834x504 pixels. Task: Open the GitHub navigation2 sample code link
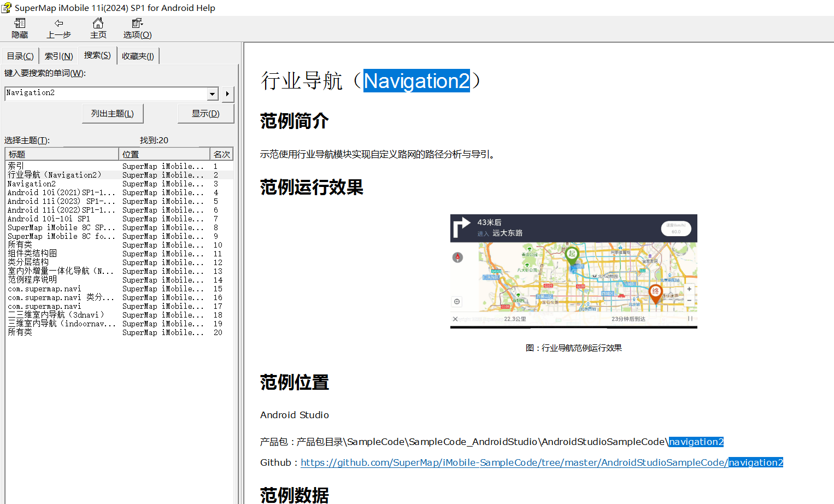(x=542, y=462)
